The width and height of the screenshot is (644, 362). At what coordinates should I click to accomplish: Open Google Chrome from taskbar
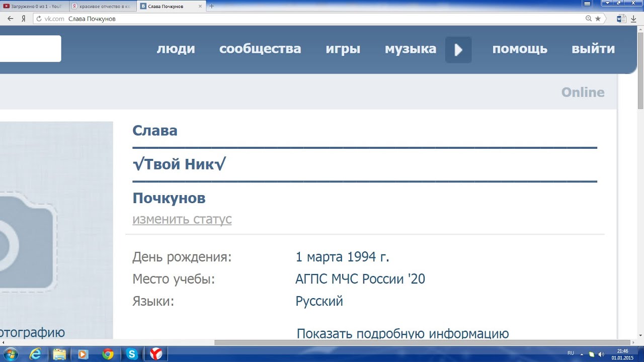(x=108, y=354)
